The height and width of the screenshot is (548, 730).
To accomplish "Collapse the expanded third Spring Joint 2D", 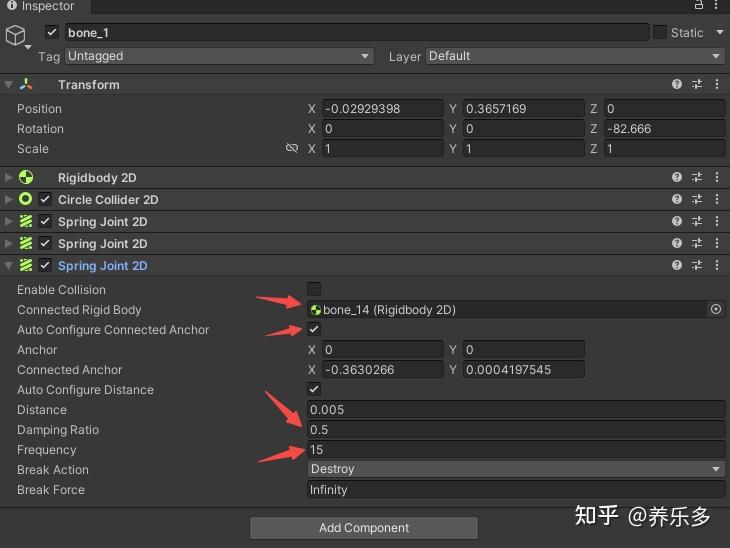I will [8, 265].
